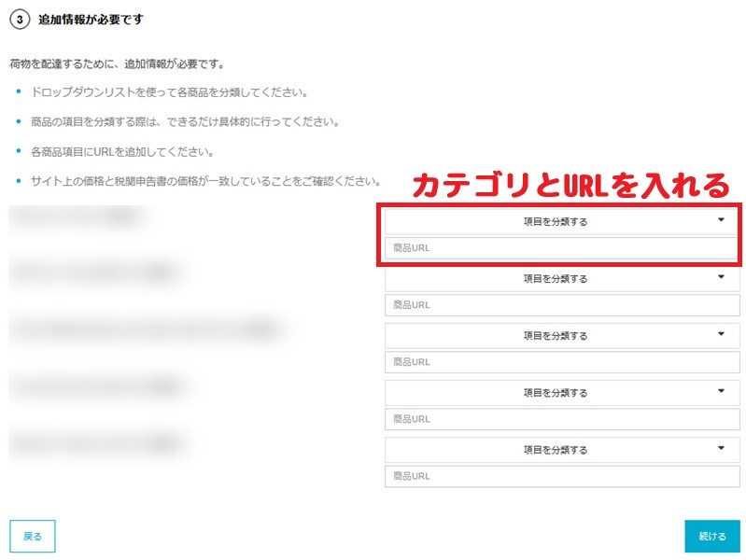Select the fourth 商品URL text box
This screenshot has width=746, height=560.
coord(560,419)
